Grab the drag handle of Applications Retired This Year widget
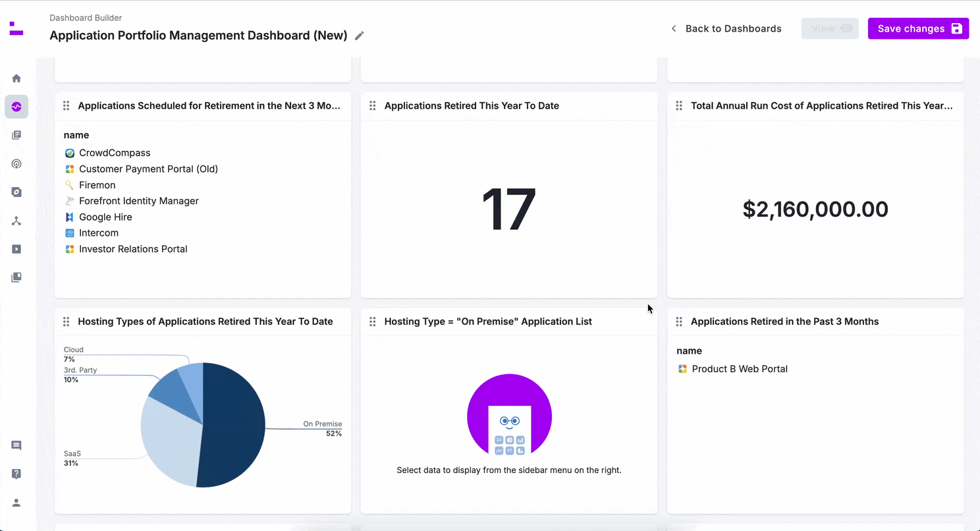Viewport: 980px width, 531px height. pos(373,105)
